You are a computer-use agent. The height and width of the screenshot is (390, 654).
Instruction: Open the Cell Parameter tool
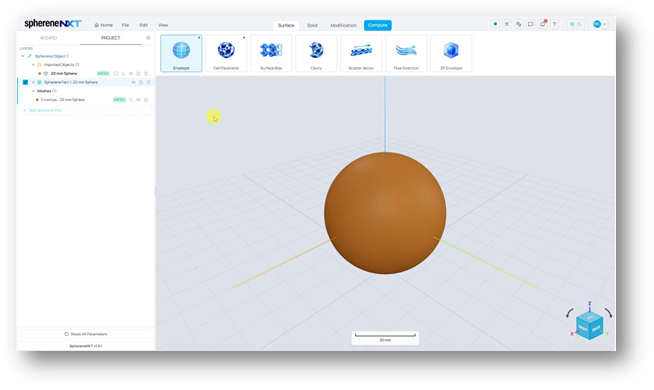226,53
